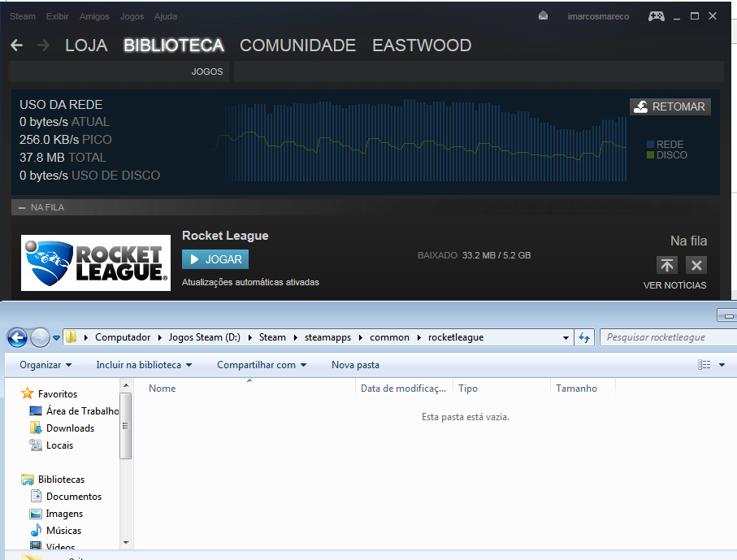Switch to the BIBLIOTECA tab
Screen dimensions: 737x560
[x=173, y=46]
